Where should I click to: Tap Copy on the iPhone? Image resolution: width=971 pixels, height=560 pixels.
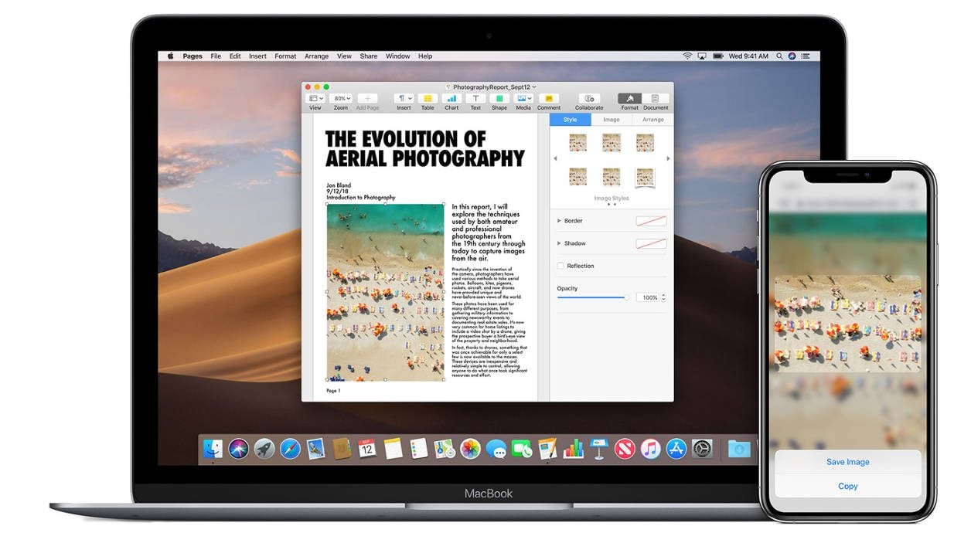pyautogui.click(x=848, y=486)
